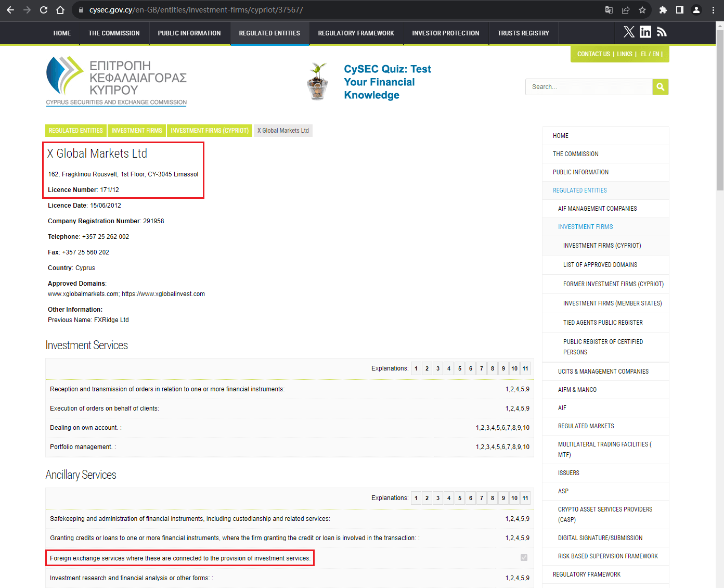Open the browser profile menu
This screenshot has height=588, width=724.
coord(696,10)
